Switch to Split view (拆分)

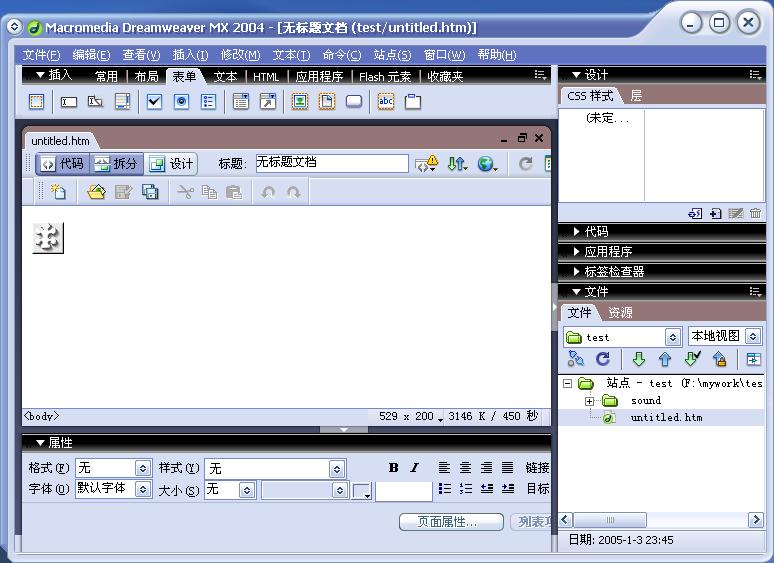point(116,164)
